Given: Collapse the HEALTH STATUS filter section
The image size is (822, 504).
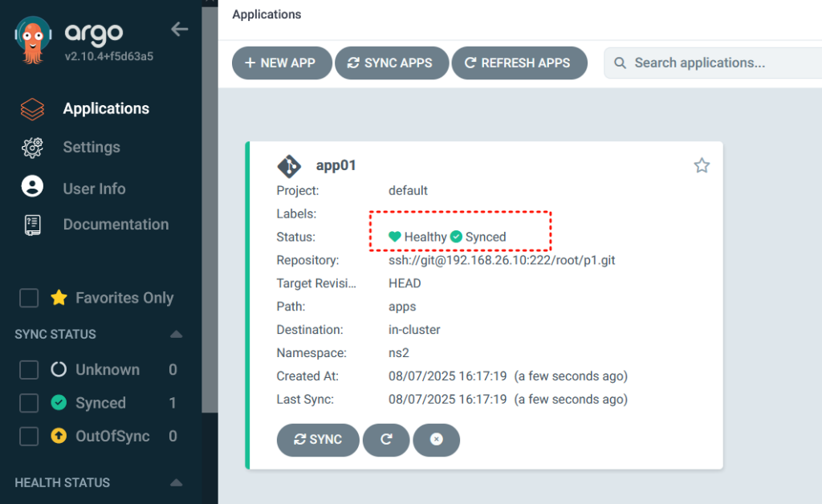Looking at the screenshot, I should pyautogui.click(x=176, y=483).
